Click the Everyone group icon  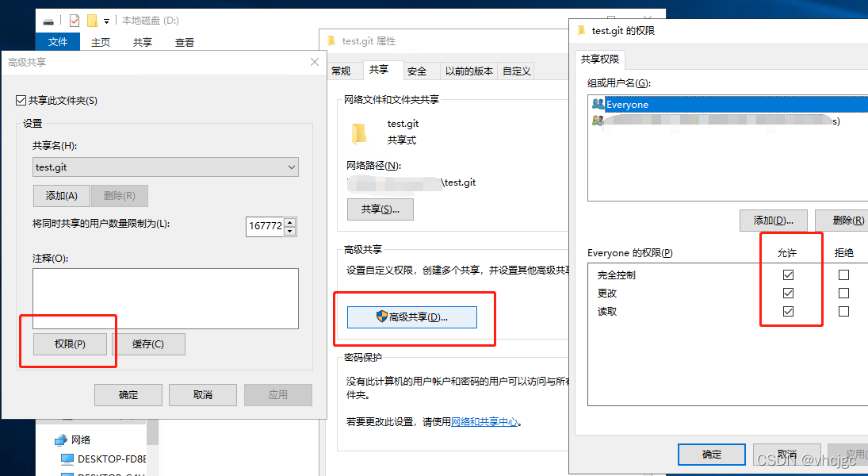tap(598, 104)
